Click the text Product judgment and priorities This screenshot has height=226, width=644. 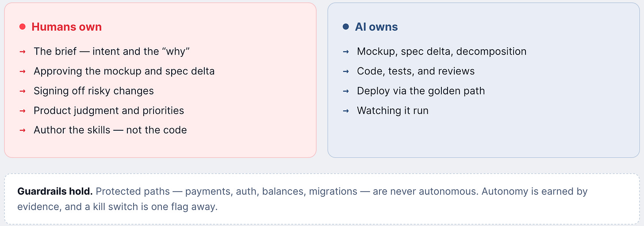point(109,110)
